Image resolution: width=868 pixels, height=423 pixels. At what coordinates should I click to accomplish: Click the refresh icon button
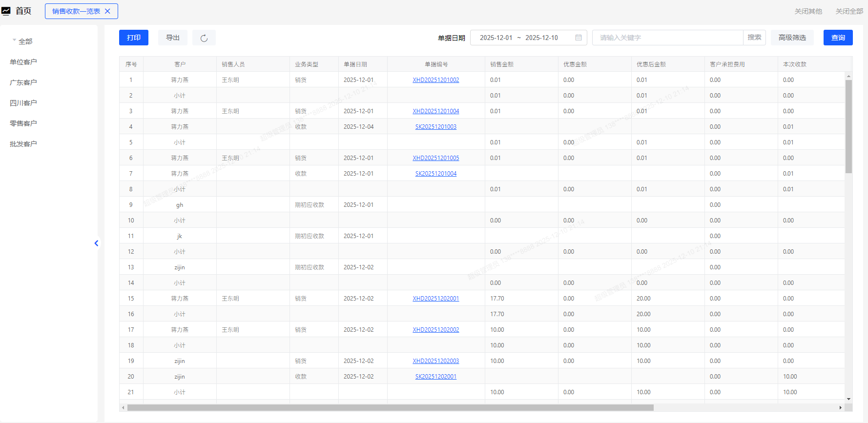pyautogui.click(x=204, y=38)
